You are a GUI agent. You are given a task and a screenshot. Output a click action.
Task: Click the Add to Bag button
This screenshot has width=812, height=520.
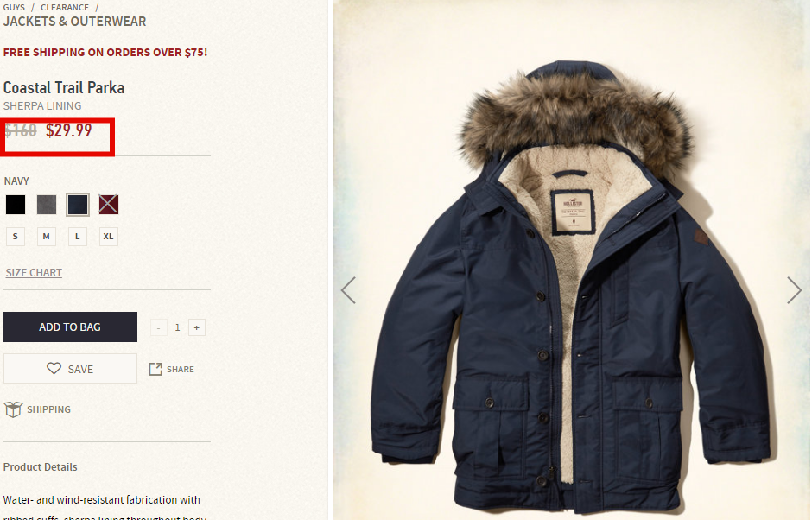(x=71, y=327)
